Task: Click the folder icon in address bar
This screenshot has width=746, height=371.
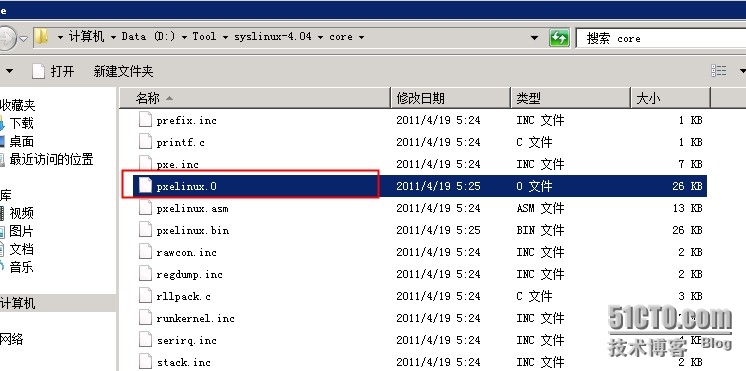Action: 42,37
